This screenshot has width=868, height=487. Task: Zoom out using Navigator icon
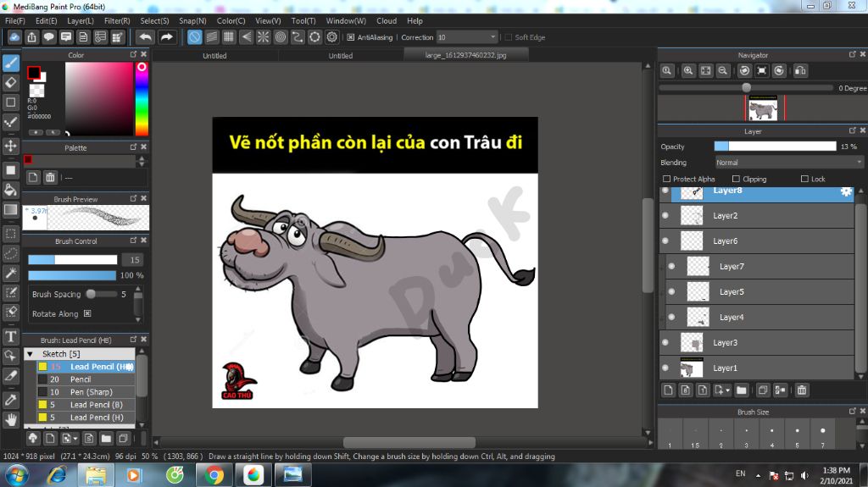(x=722, y=71)
